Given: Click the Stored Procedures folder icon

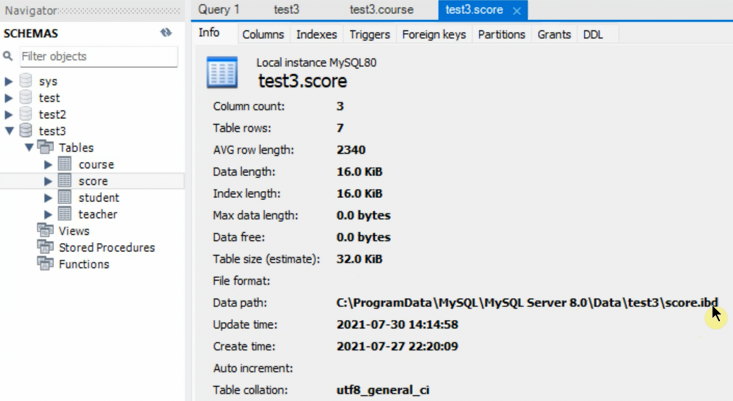Looking at the screenshot, I should coord(45,247).
